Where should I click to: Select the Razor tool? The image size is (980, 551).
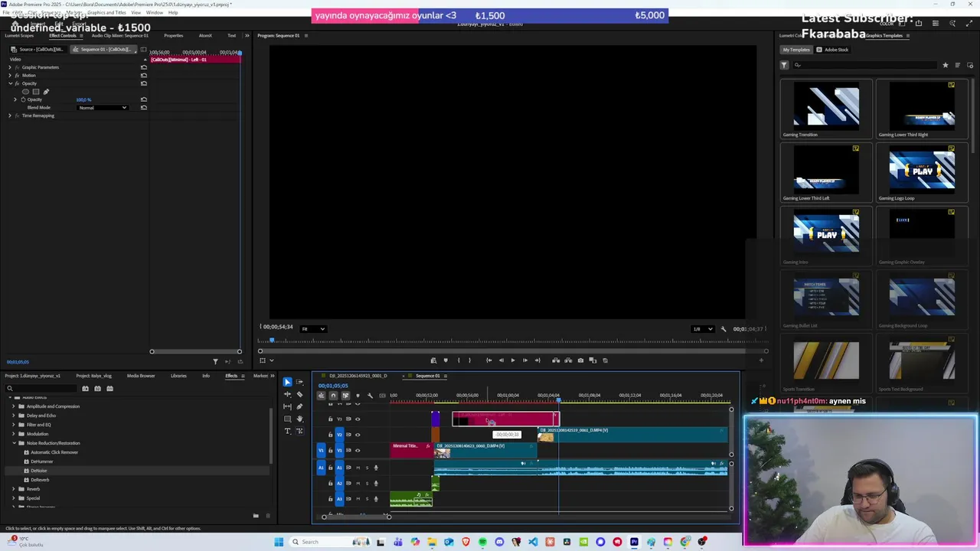tap(299, 394)
